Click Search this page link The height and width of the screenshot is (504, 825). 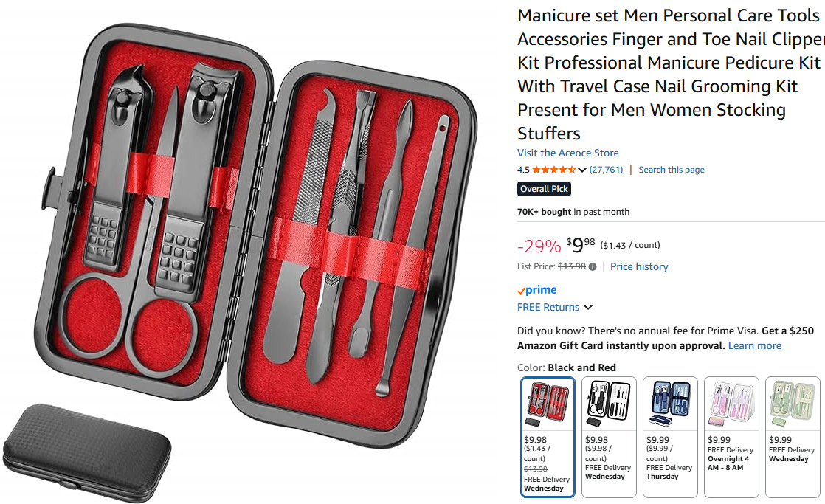(x=672, y=170)
